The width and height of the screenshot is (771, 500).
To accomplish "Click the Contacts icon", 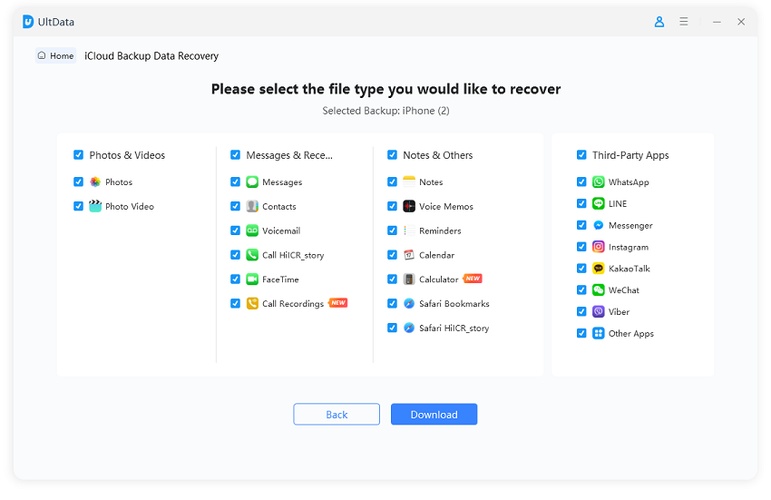I will (x=252, y=206).
